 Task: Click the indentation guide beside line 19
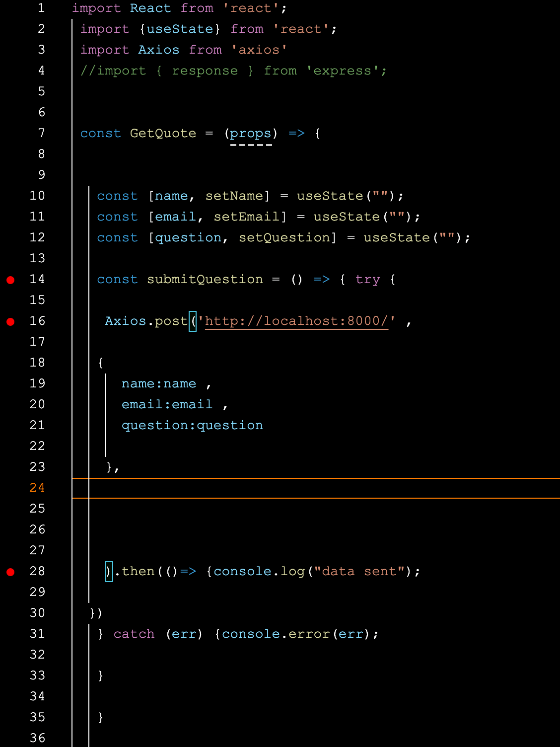(x=106, y=383)
